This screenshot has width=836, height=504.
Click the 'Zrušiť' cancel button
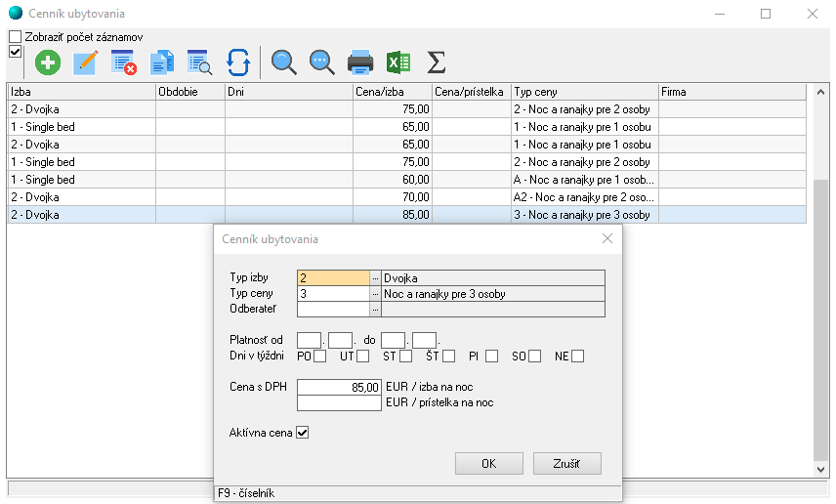tap(566, 464)
